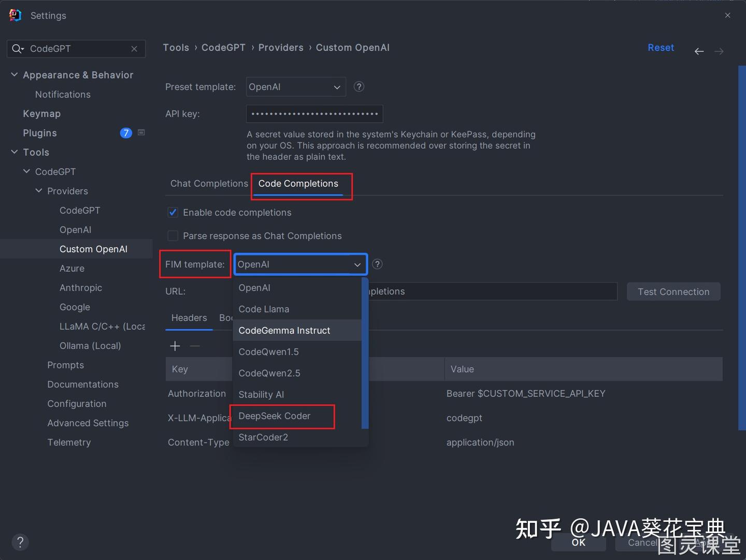Close the Settings dialog
The image size is (746, 560).
728,16
